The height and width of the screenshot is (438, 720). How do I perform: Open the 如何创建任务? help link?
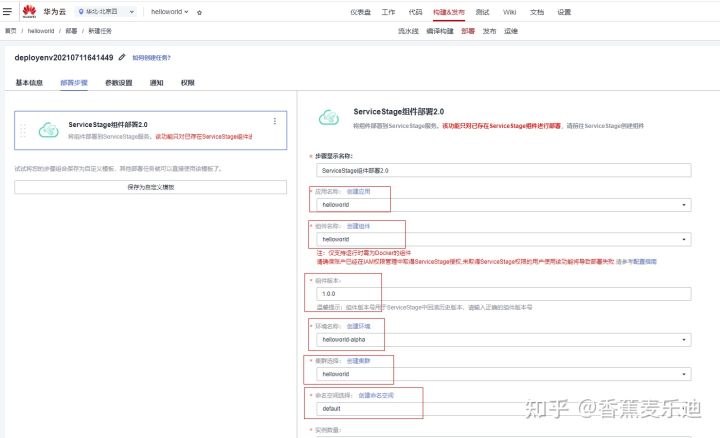coord(152,57)
